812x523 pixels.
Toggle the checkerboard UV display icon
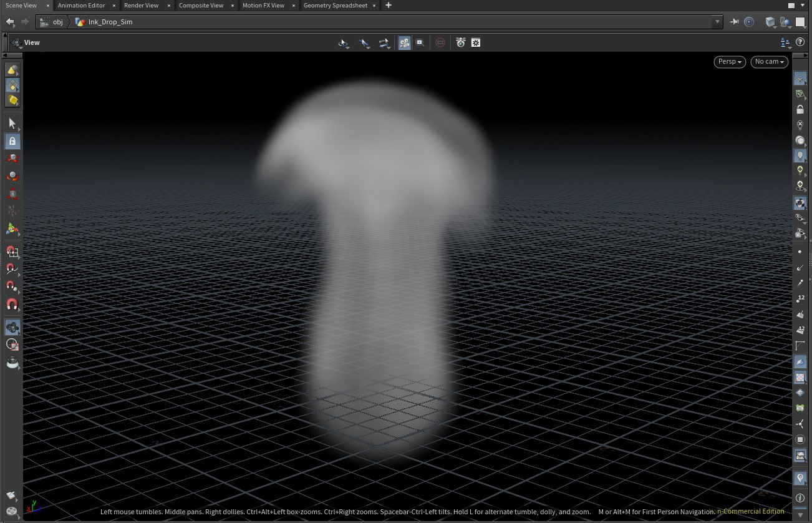800,378
